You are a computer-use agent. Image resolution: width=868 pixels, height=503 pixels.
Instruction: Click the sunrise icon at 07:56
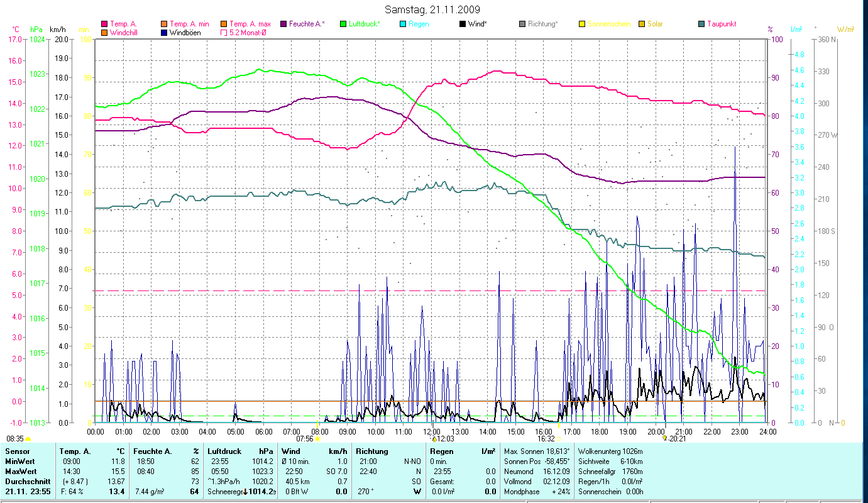[317, 439]
